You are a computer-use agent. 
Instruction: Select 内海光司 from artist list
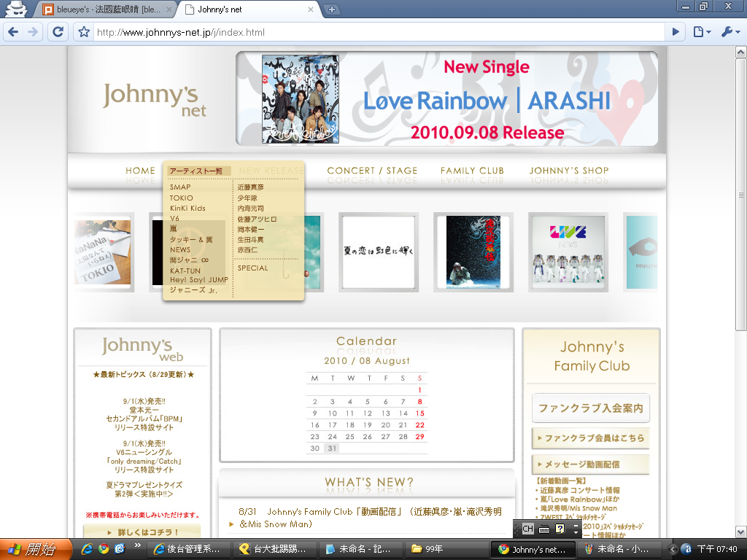(x=251, y=208)
